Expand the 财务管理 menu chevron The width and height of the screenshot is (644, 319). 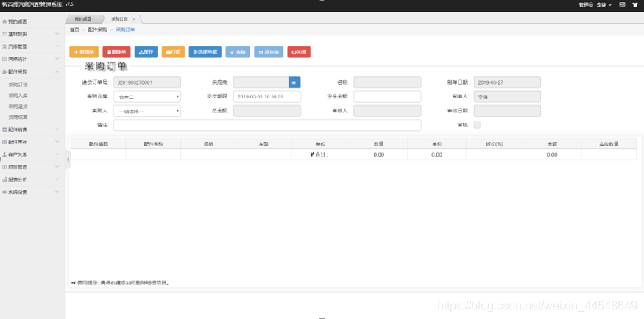tap(57, 167)
